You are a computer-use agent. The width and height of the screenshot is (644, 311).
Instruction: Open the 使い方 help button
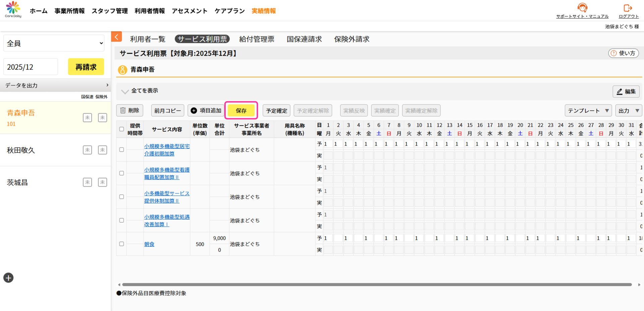pos(623,53)
